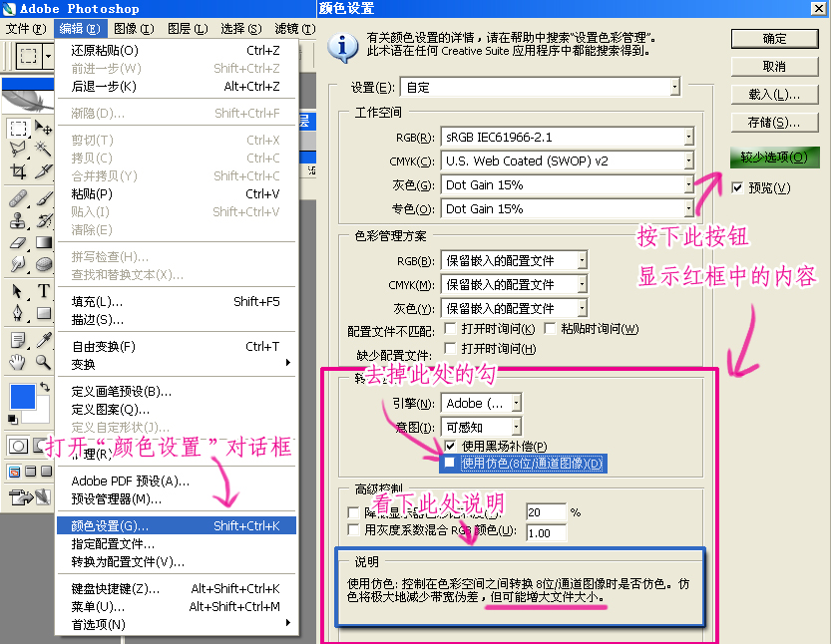
Task: Select the Eyedropper tool
Action: (x=44, y=340)
